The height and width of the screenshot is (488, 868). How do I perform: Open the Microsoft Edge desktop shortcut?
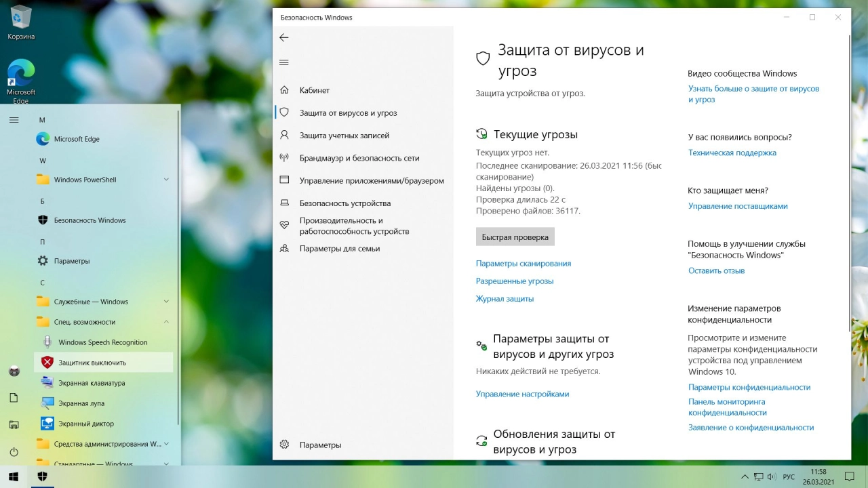(x=21, y=81)
